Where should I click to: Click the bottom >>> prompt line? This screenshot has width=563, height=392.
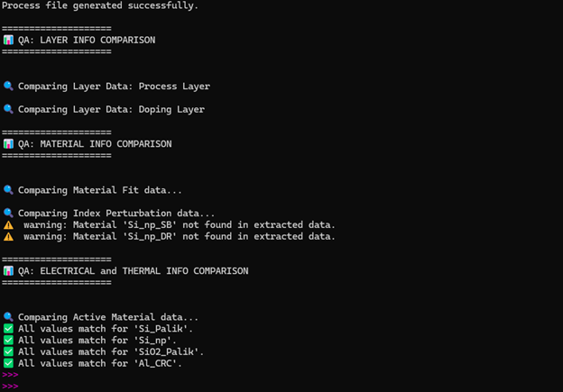coord(10,386)
